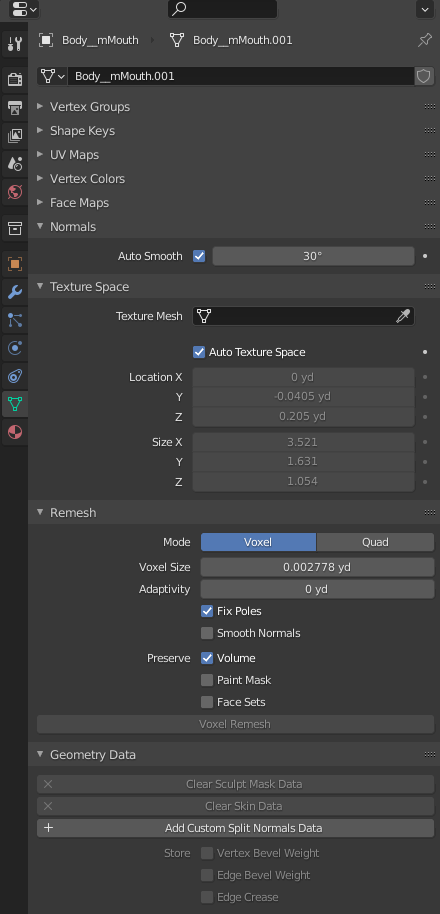
Task: Click the Auto Smooth angle slider
Action: pyautogui.click(x=313, y=256)
